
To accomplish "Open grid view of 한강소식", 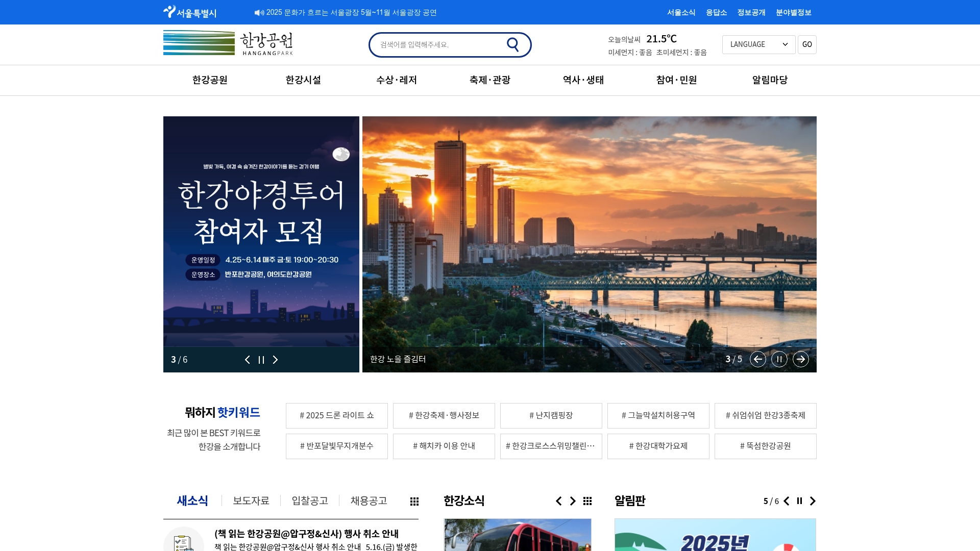I will coord(587,501).
